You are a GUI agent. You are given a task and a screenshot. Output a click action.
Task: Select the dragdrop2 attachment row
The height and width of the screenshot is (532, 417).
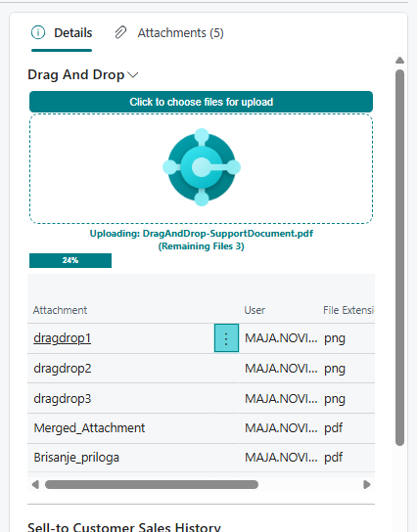coord(201,368)
